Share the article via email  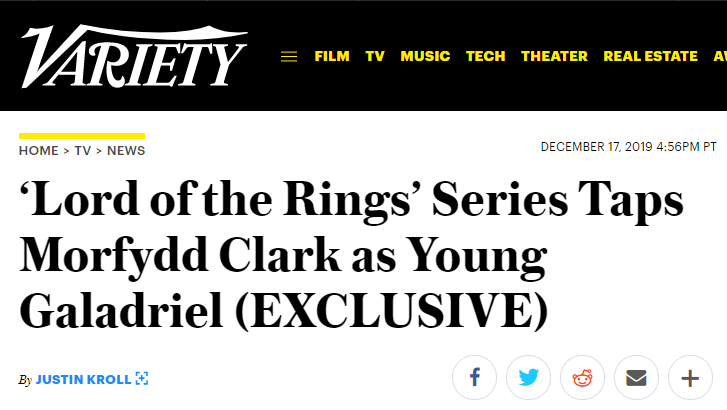point(636,378)
